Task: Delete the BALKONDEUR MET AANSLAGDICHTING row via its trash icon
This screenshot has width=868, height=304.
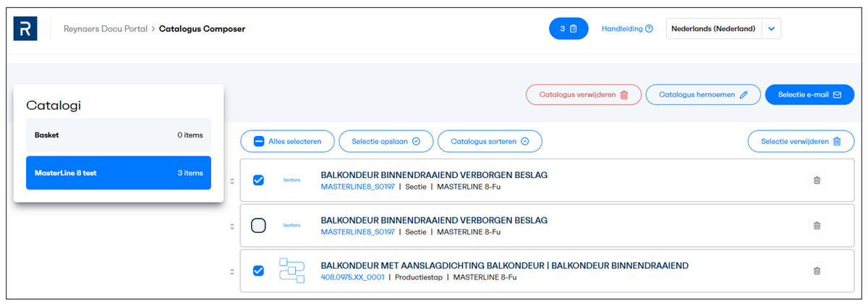Action: pyautogui.click(x=817, y=271)
